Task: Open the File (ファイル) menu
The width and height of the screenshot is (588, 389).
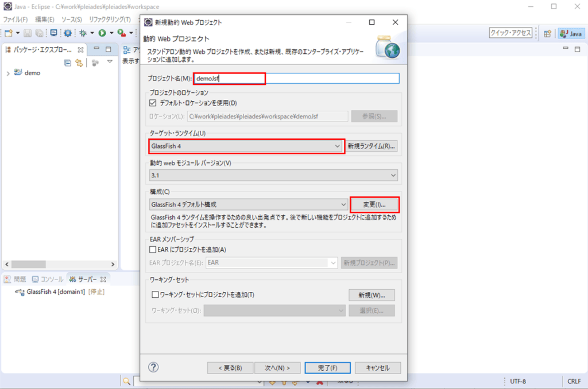Action: tap(16, 20)
